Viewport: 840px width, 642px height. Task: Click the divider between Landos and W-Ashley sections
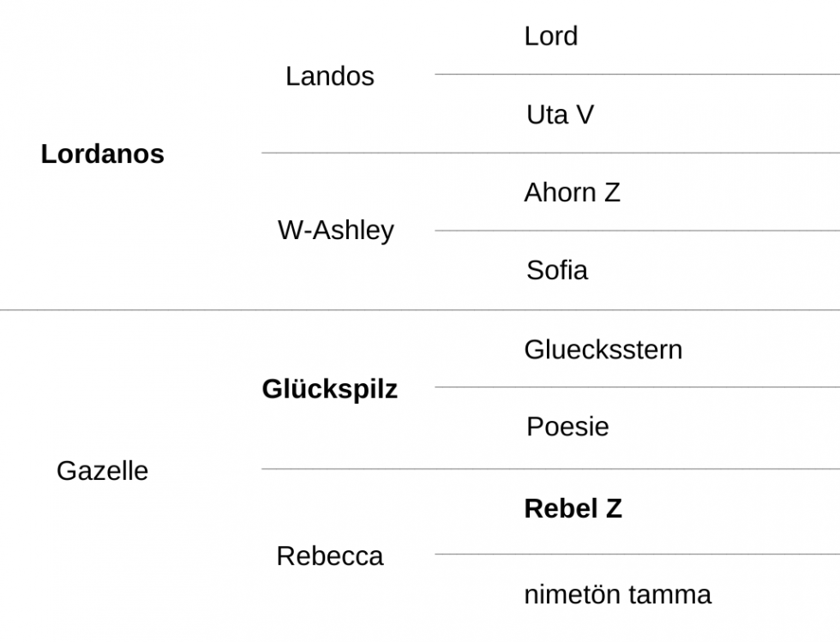pos(550,153)
